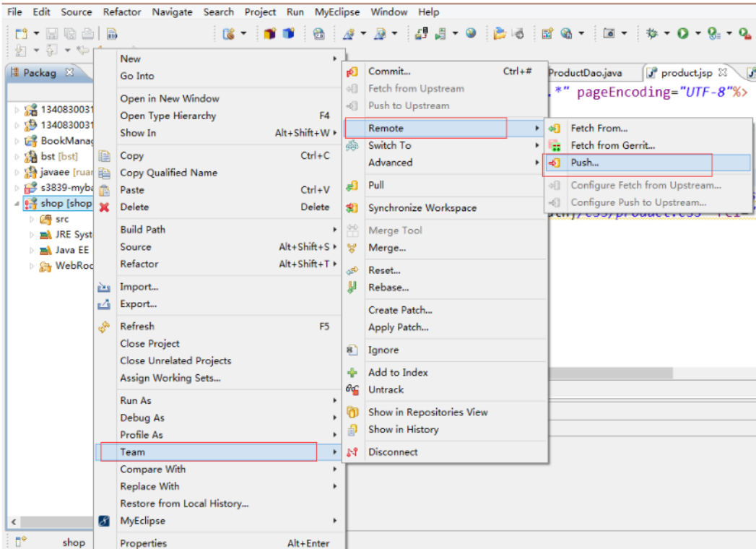Expand the BookManag project node
Image resolution: width=756 pixels, height=549 pixels.
coord(17,141)
